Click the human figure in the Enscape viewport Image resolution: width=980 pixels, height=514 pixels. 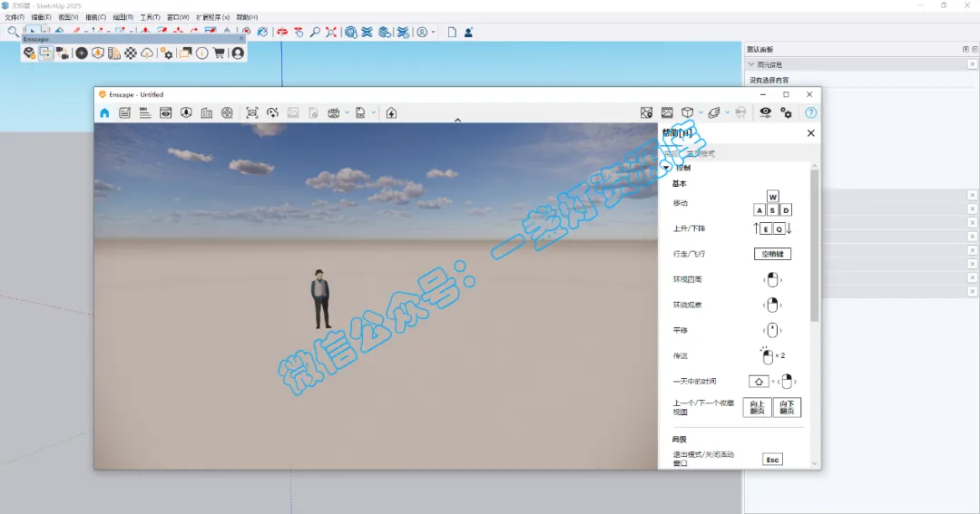pos(320,299)
